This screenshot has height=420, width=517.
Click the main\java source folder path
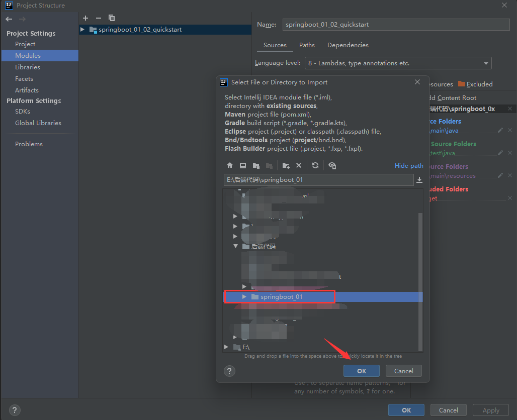tap(444, 131)
